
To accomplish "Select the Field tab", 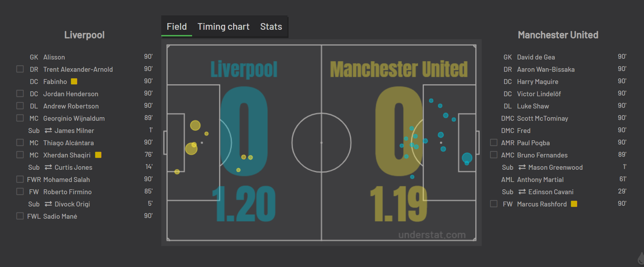I will pos(177,27).
